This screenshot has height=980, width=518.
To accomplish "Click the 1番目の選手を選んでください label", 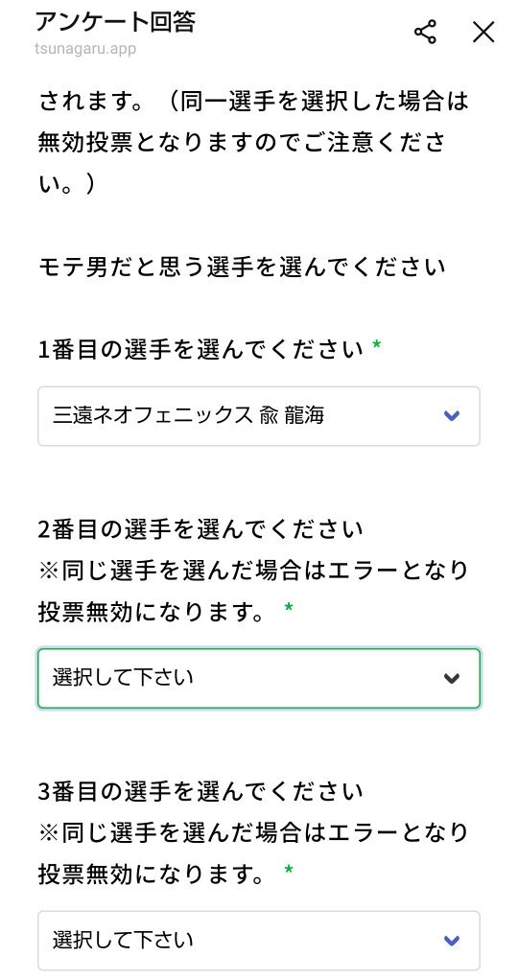I will click(200, 349).
